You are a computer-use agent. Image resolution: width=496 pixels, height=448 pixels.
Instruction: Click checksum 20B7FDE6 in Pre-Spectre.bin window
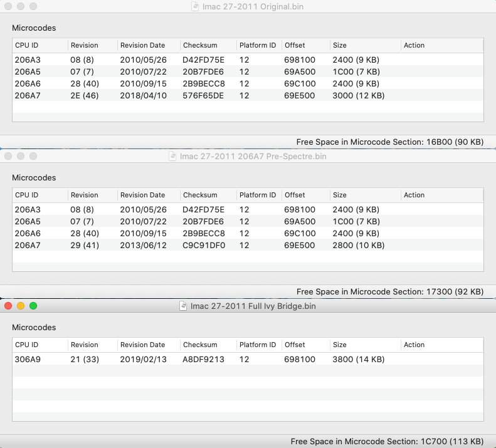[203, 222]
